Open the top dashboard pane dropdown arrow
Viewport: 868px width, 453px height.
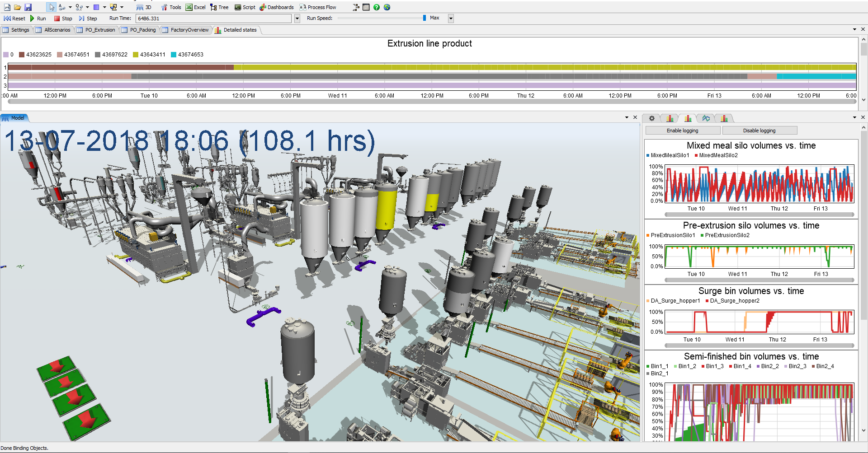[854, 29]
